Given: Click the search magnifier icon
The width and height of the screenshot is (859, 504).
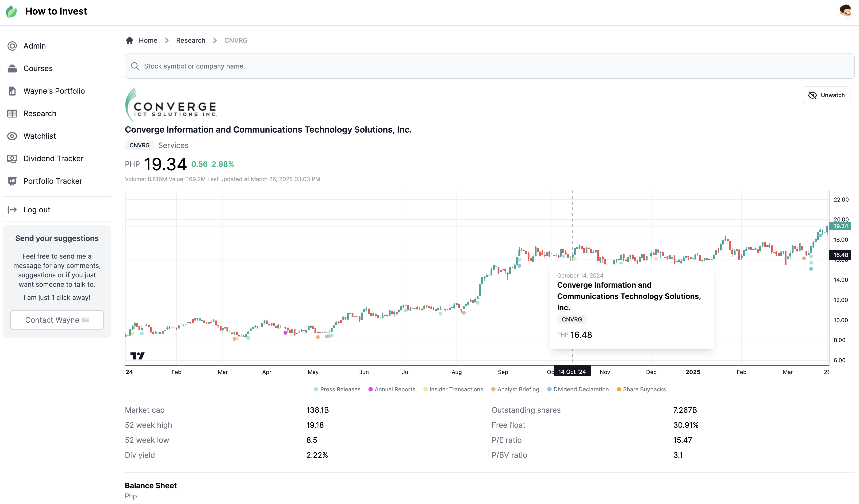Looking at the screenshot, I should coord(135,66).
